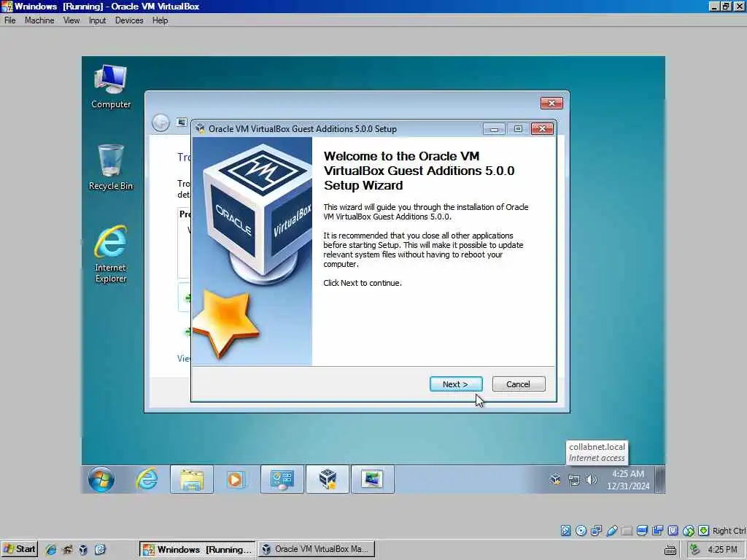The width and height of the screenshot is (747, 560).
Task: Select the Recycle Bin desktop icon
Action: 111,168
